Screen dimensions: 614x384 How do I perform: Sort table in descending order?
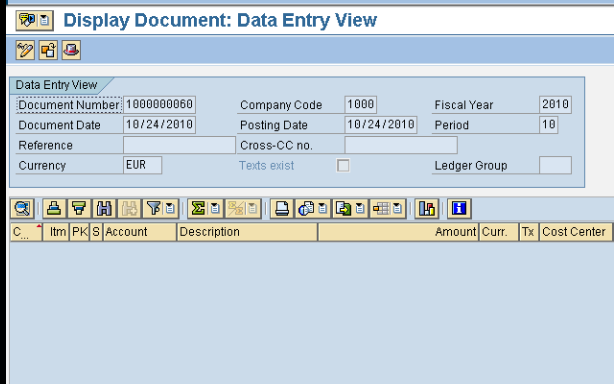click(x=79, y=208)
